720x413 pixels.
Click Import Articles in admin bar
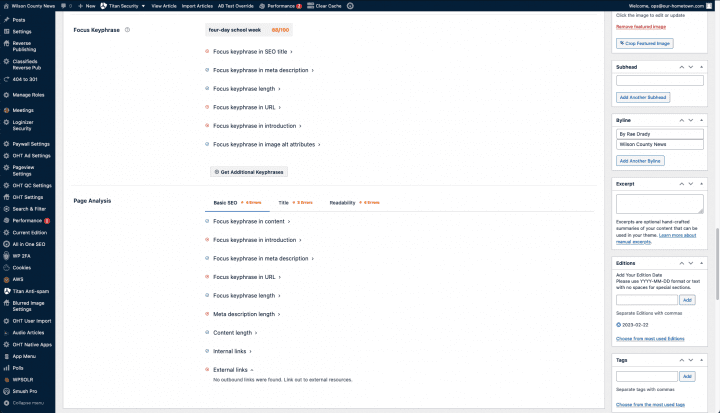(x=197, y=6)
